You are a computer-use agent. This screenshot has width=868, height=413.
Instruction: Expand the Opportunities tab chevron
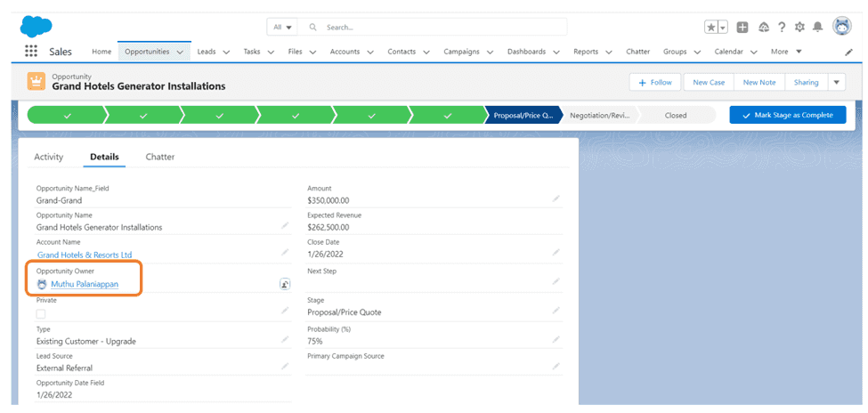[x=180, y=52]
